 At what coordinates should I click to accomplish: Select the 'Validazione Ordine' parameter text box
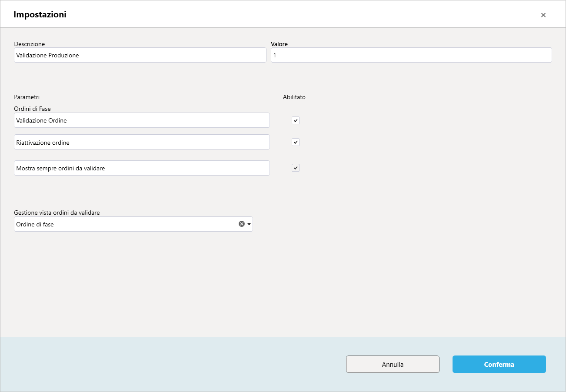pyautogui.click(x=142, y=120)
